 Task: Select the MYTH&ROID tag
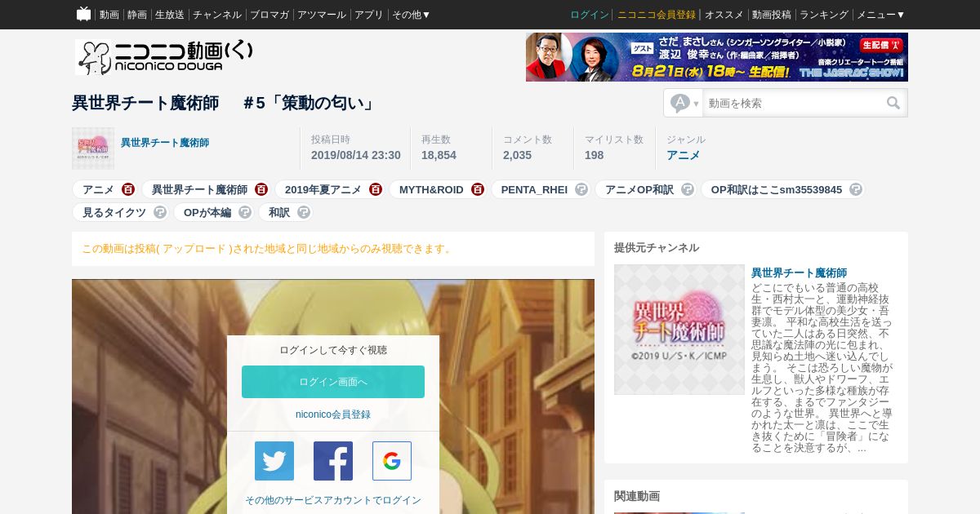(x=431, y=189)
